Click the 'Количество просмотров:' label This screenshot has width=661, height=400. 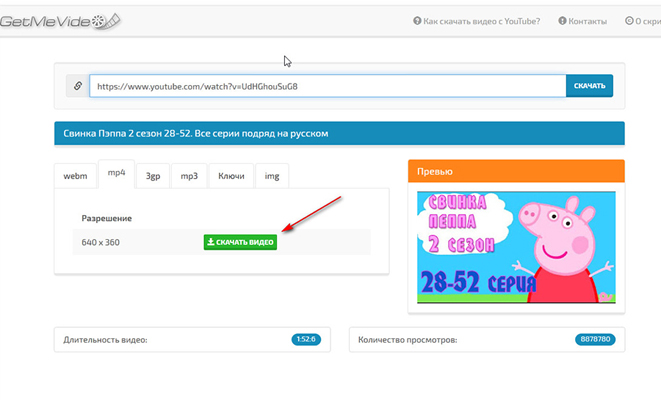click(x=408, y=340)
